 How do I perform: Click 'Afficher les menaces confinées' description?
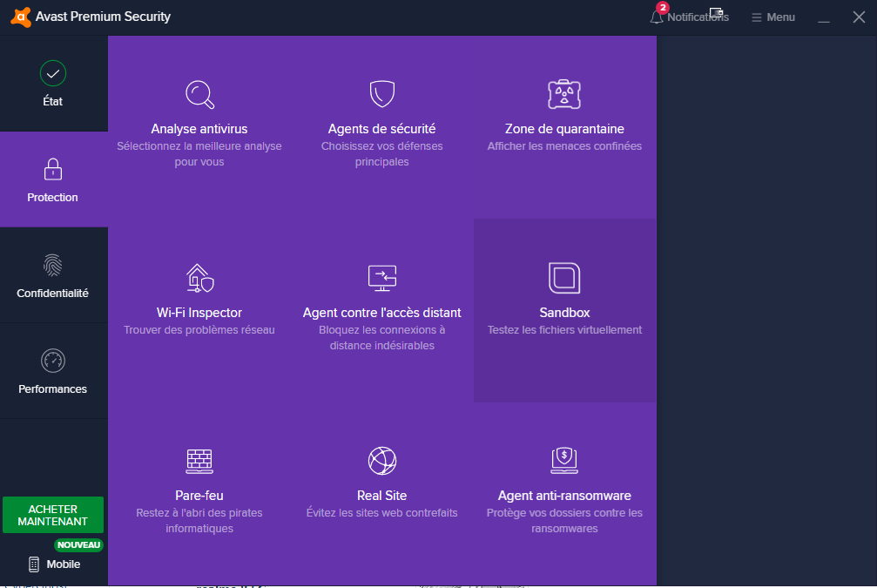tap(564, 146)
